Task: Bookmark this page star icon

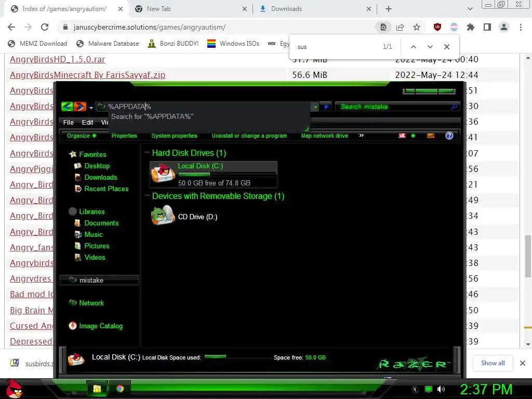Action: [x=417, y=27]
